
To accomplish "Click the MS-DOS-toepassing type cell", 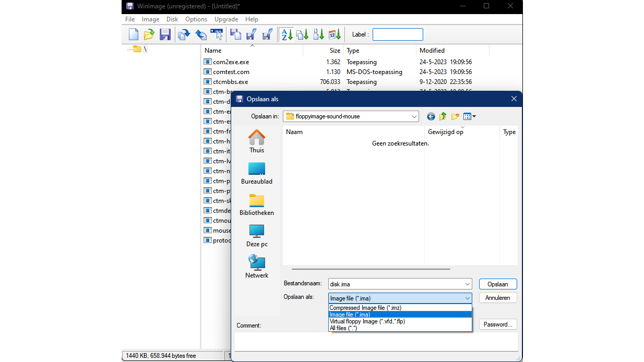I will (x=374, y=72).
